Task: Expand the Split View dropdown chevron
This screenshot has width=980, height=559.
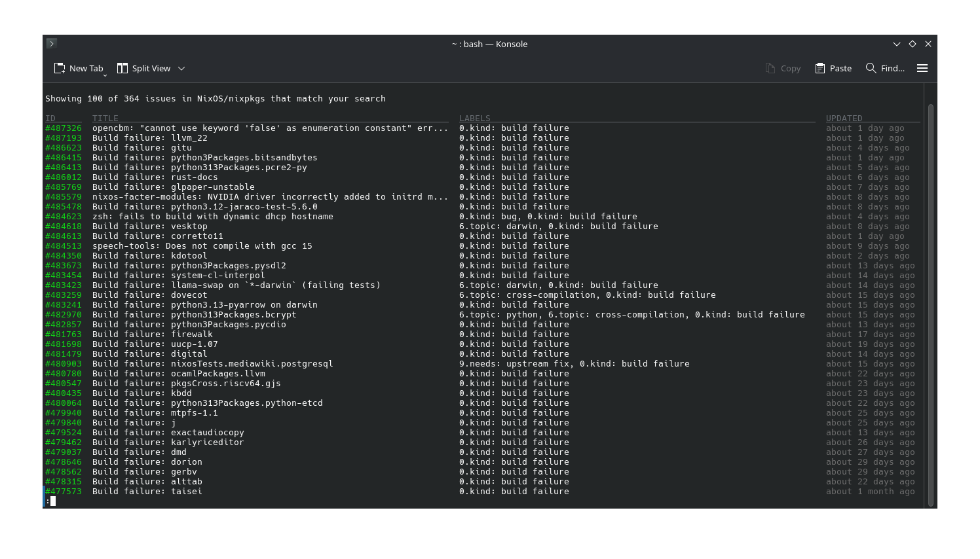Action: [181, 68]
